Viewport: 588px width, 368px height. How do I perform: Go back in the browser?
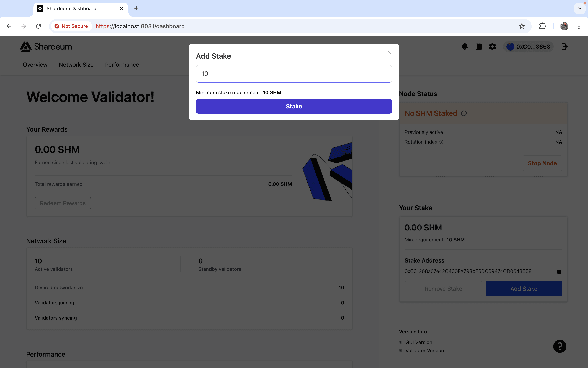pos(9,26)
